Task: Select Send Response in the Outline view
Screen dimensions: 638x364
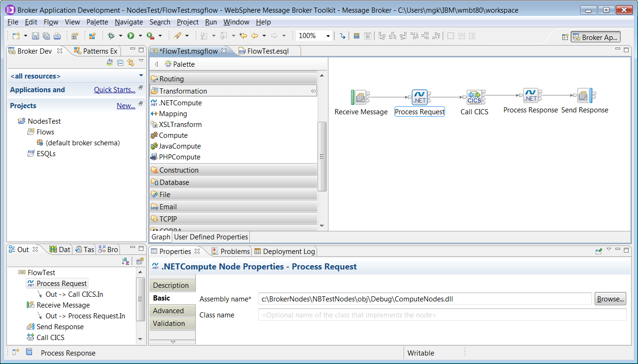Action: click(x=56, y=327)
